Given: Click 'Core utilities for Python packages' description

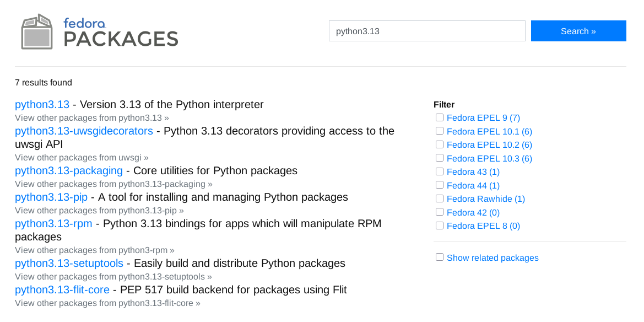Looking at the screenshot, I should tap(215, 170).
